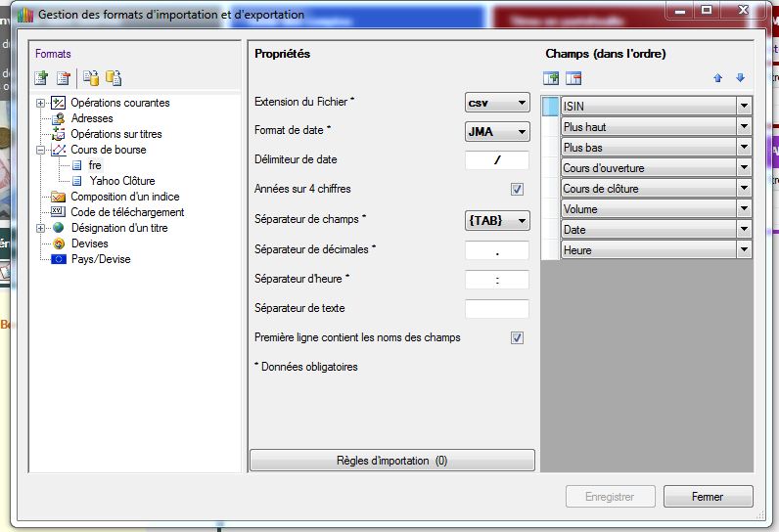Click the import formats icon
The width and height of the screenshot is (779, 532).
(x=91, y=78)
